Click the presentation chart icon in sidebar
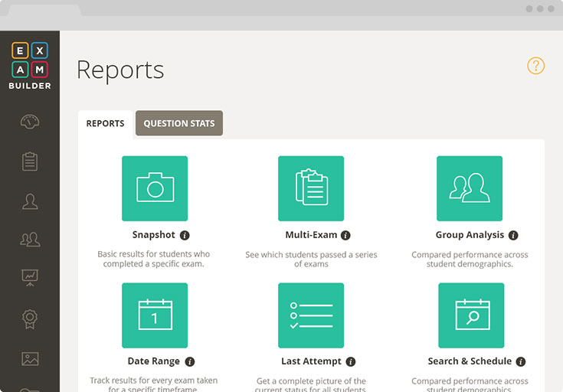The width and height of the screenshot is (563, 392). [30, 277]
